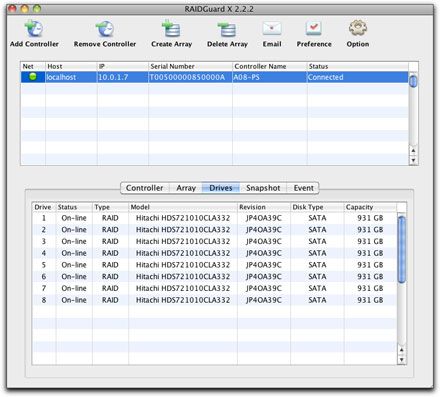Click drives list scroll up arrow
The height and width of the screenshot is (397, 440).
pos(402,350)
